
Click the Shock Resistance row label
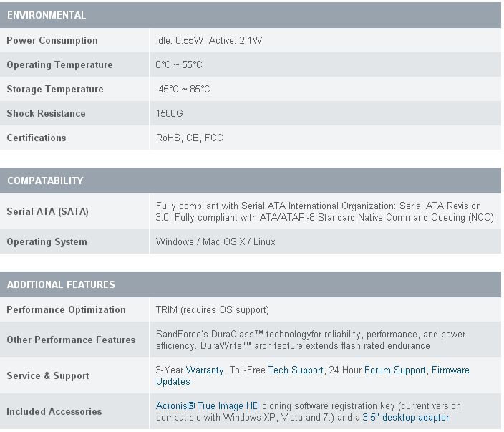(x=46, y=114)
